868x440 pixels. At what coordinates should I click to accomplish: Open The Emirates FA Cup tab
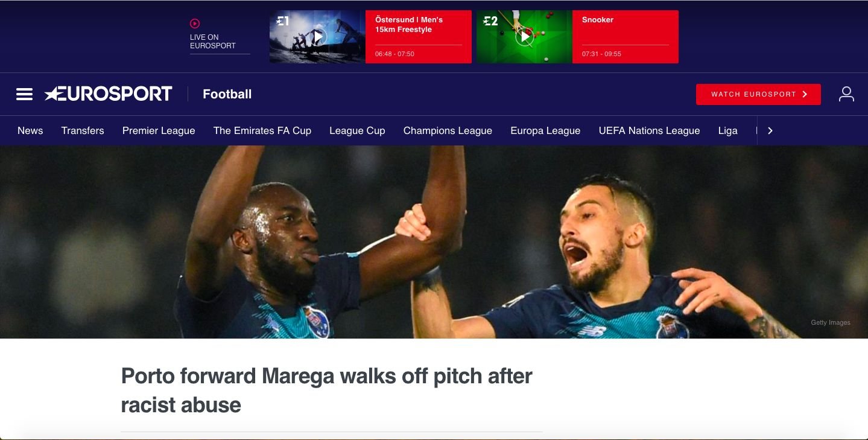pyautogui.click(x=262, y=130)
